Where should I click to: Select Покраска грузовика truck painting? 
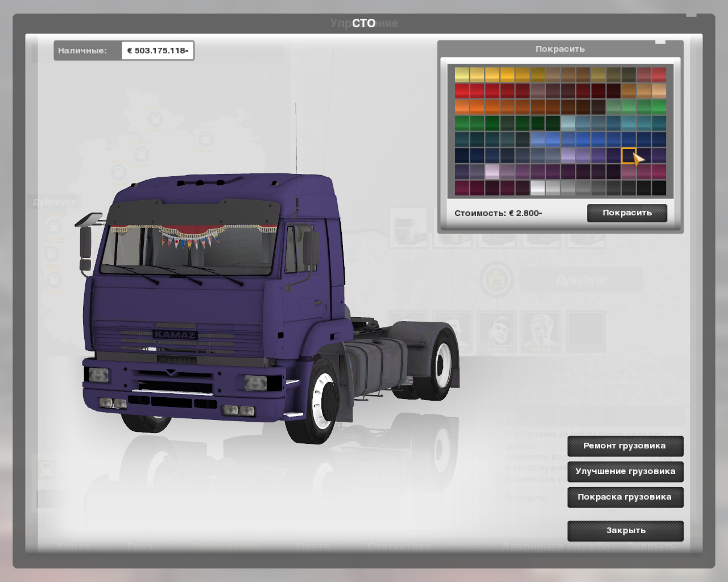[x=624, y=497]
